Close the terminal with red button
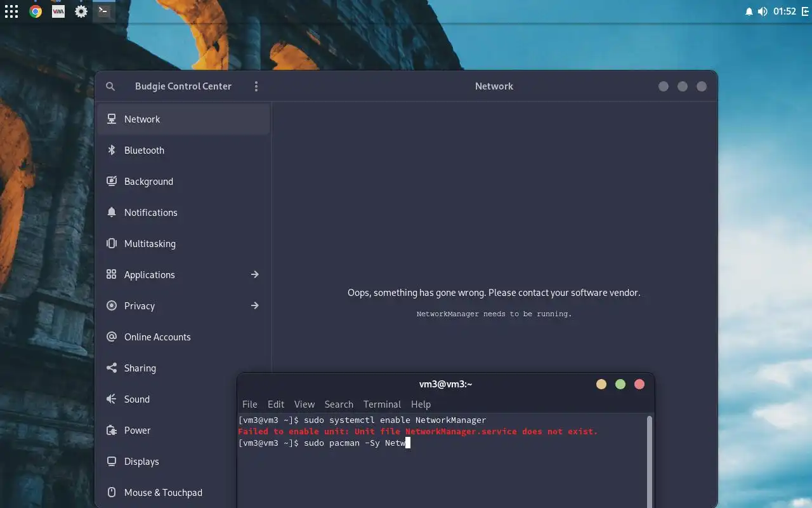Image resolution: width=812 pixels, height=508 pixels. 639,384
